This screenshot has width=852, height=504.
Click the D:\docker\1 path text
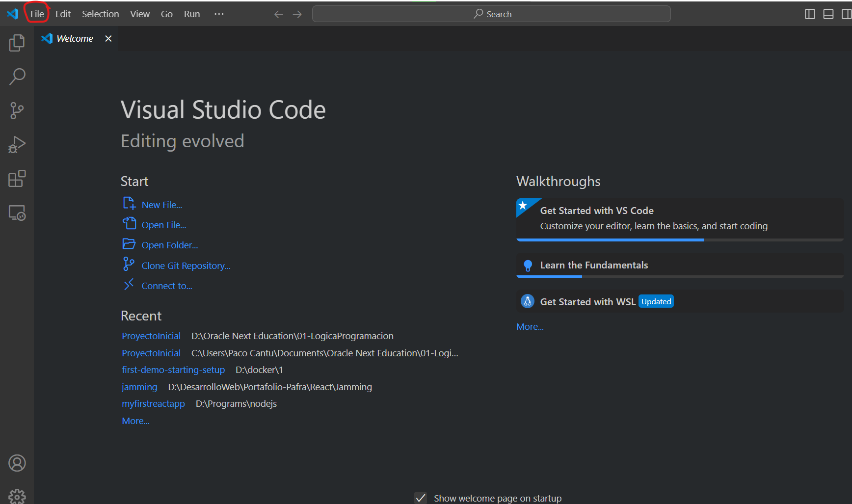(259, 370)
